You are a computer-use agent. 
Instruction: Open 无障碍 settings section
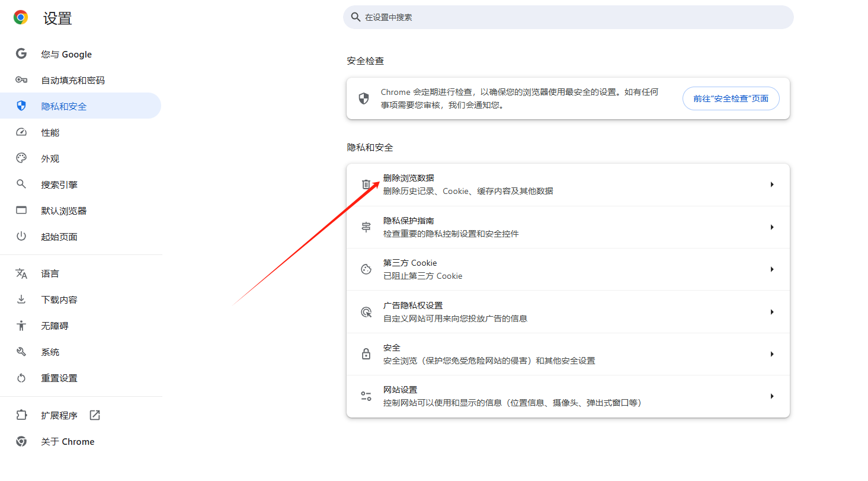click(81, 326)
